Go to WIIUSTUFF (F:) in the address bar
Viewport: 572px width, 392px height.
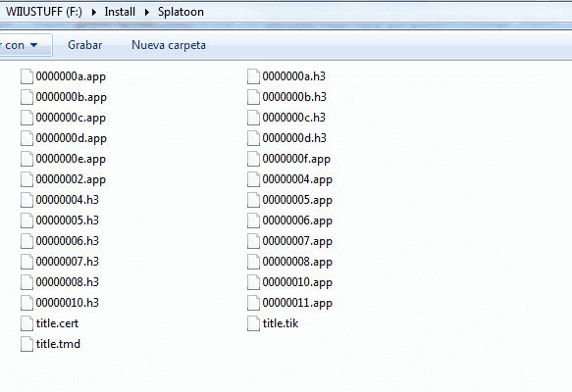point(44,12)
